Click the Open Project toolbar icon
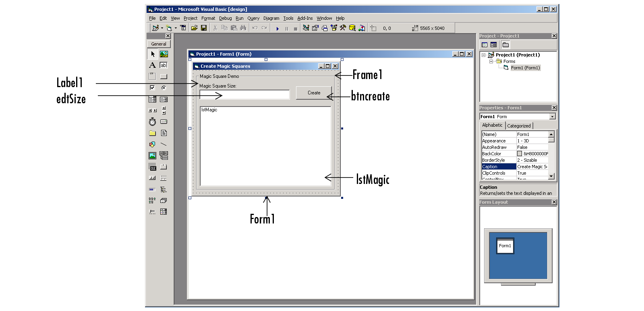 (x=195, y=28)
